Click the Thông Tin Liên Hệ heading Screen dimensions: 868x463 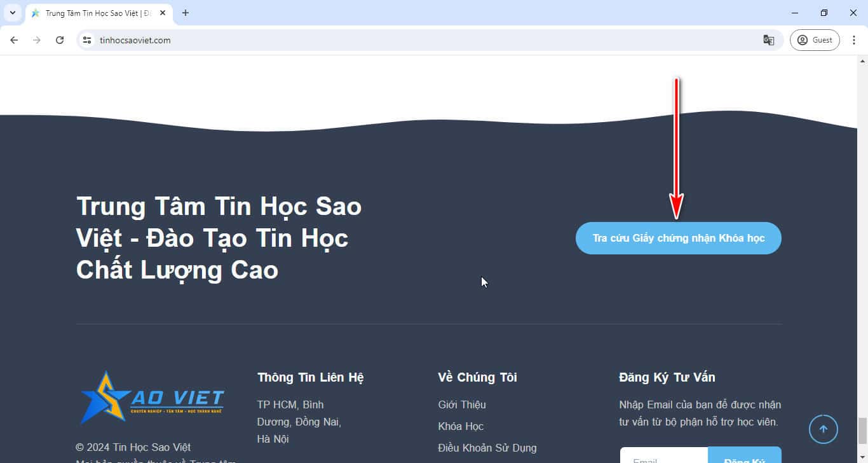(x=311, y=378)
